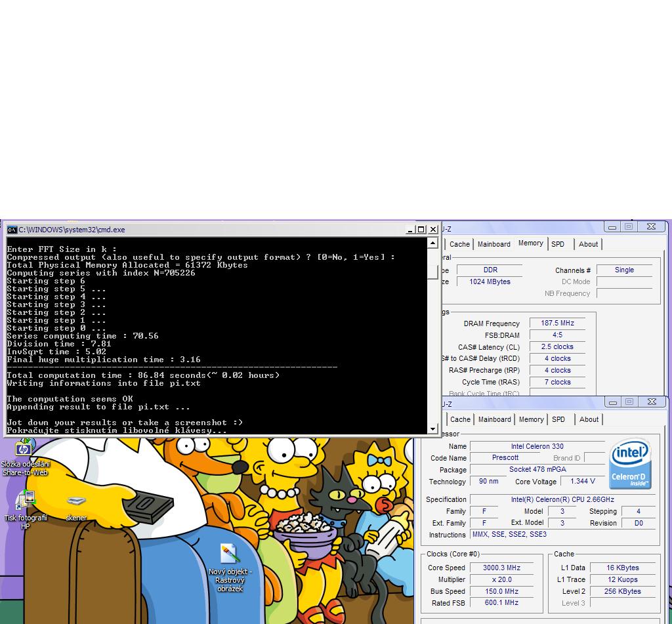Click the Bus Speed 150.0 MHz value
Screen dimensions: 672x624
[x=501, y=591]
